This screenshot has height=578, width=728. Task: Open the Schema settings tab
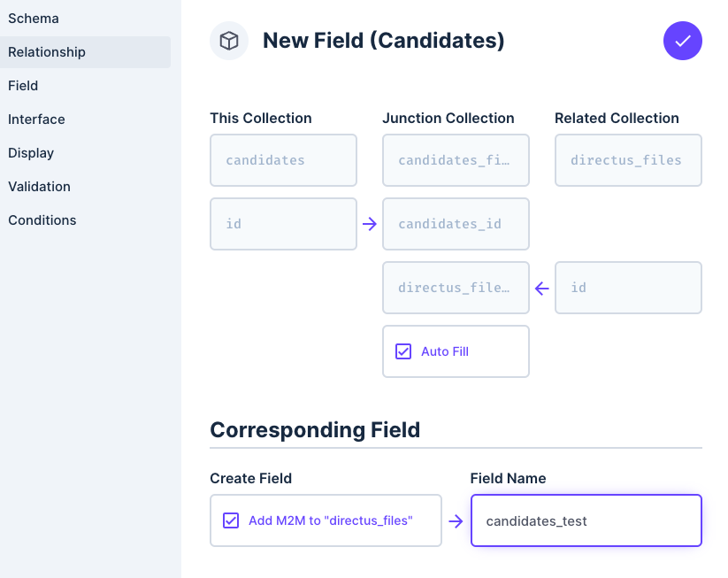(33, 18)
